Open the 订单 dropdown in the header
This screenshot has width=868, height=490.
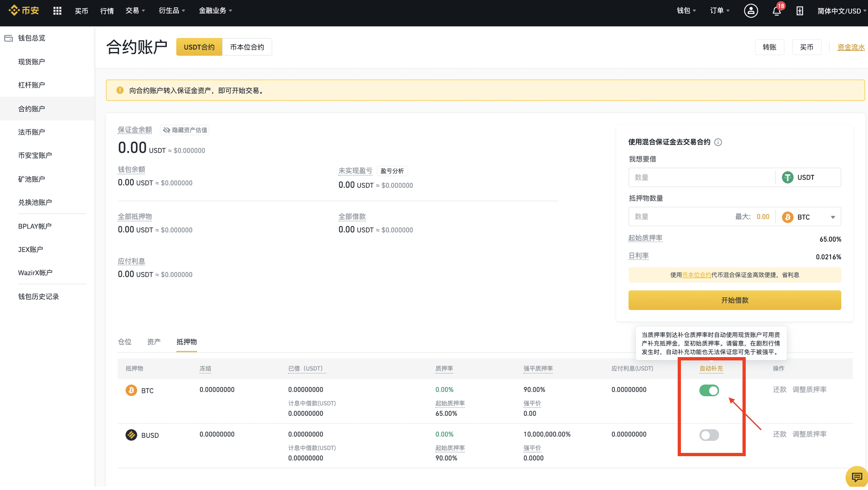(720, 11)
